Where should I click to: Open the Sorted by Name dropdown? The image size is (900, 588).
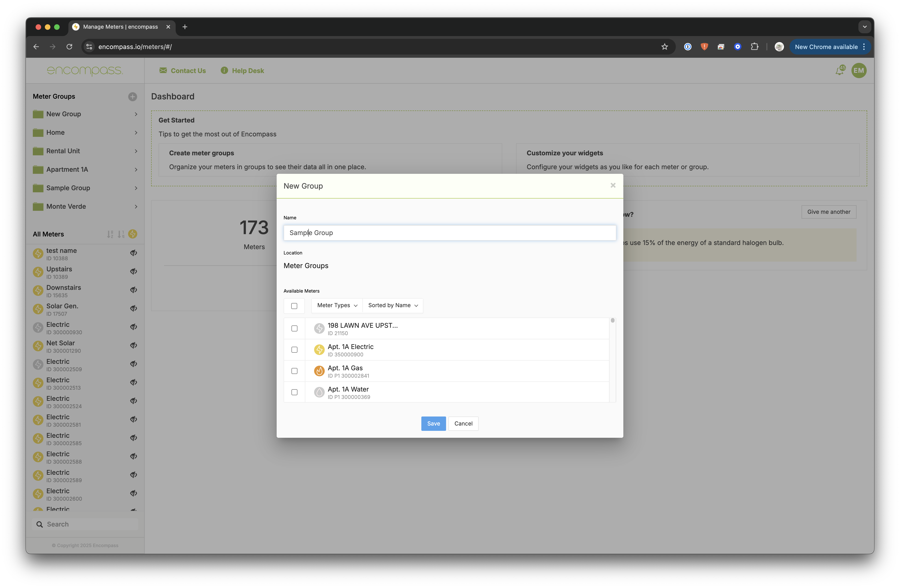[392, 306]
